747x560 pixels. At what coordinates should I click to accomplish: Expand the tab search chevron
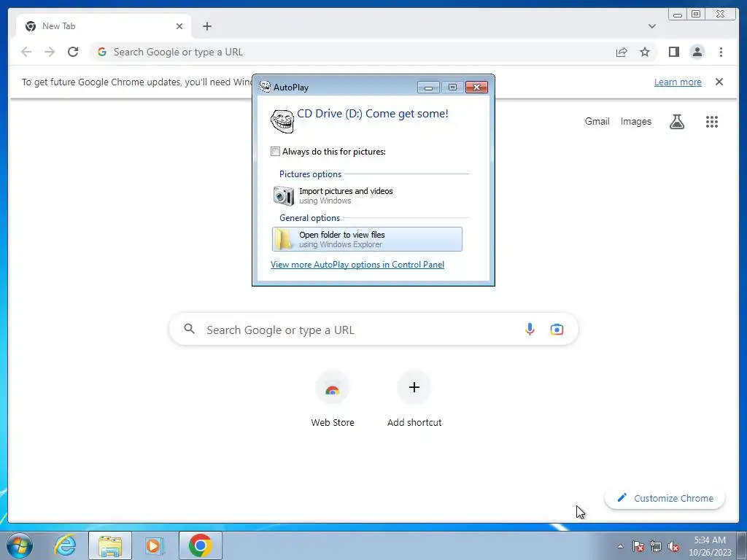click(651, 26)
